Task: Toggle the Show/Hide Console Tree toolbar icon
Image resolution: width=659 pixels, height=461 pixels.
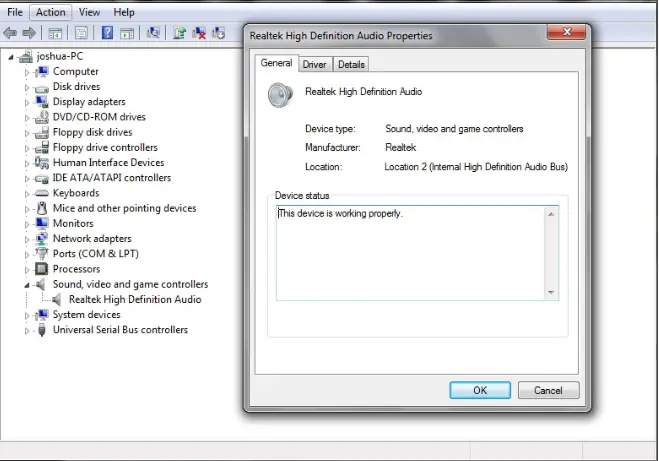Action: click(55, 33)
